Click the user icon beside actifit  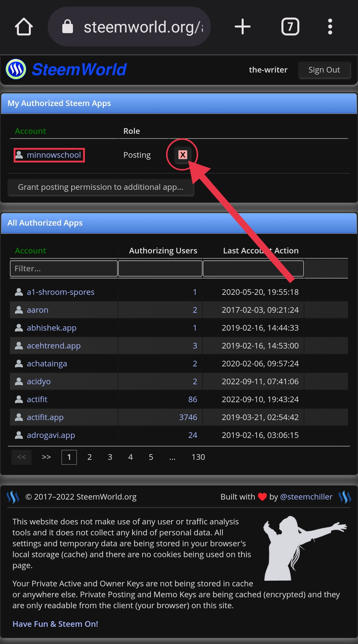19,399
